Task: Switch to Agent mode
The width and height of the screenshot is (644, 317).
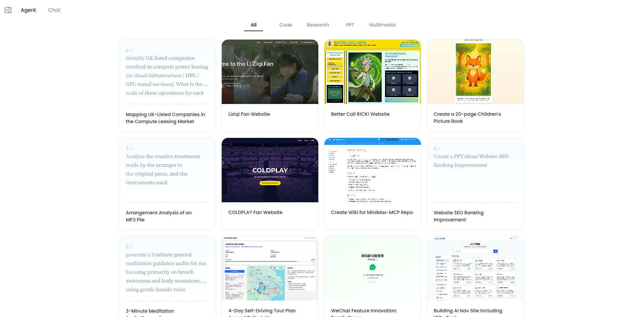Action: click(x=28, y=10)
